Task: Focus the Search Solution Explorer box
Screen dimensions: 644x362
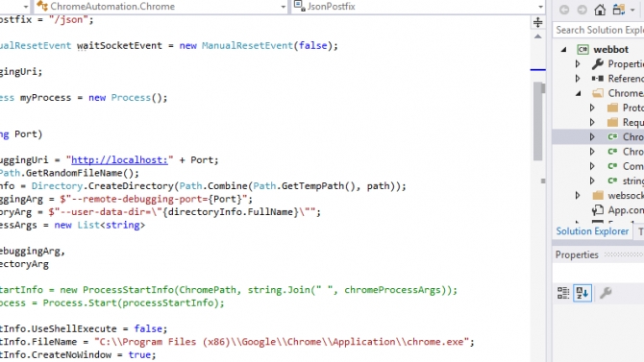Action: 600,30
